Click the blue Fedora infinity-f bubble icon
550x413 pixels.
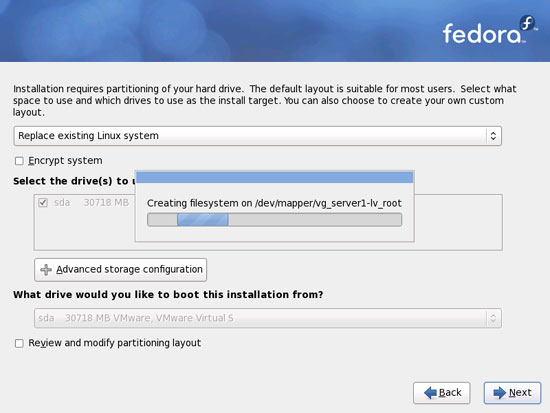tap(528, 23)
